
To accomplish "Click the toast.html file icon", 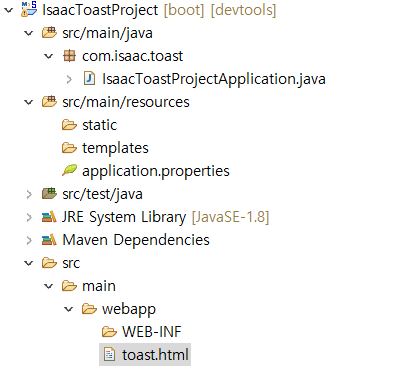I will coord(109,355).
